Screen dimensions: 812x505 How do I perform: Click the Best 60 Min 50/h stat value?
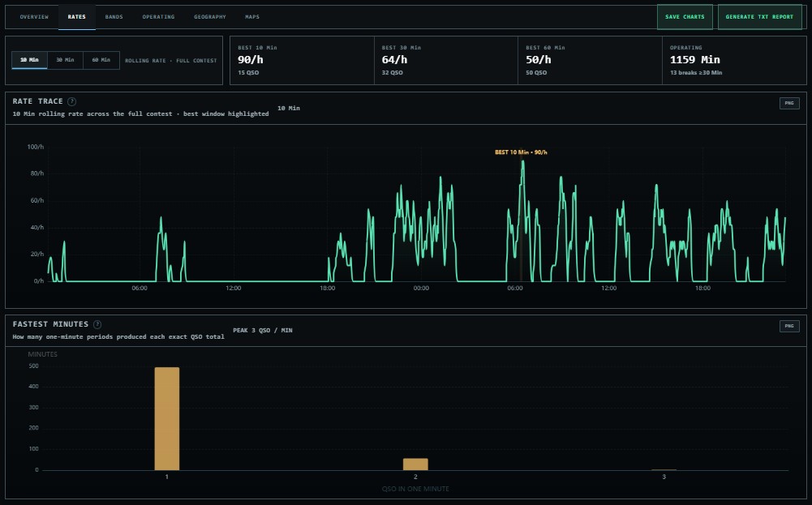[x=539, y=59]
